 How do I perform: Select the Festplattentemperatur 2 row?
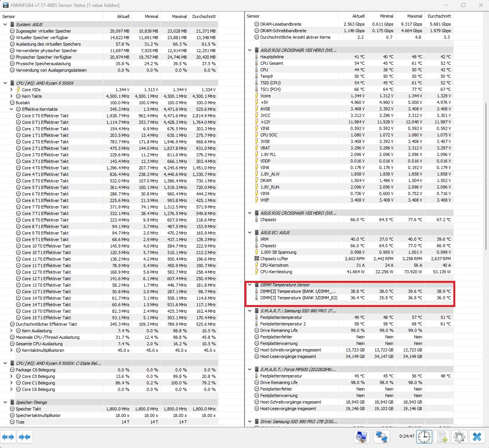tap(349, 324)
